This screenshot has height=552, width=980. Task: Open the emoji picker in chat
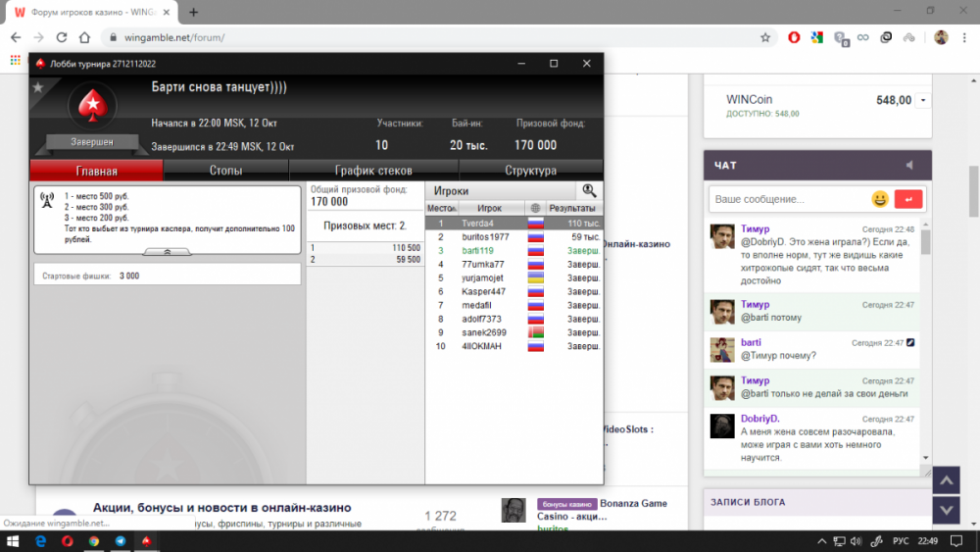(880, 199)
